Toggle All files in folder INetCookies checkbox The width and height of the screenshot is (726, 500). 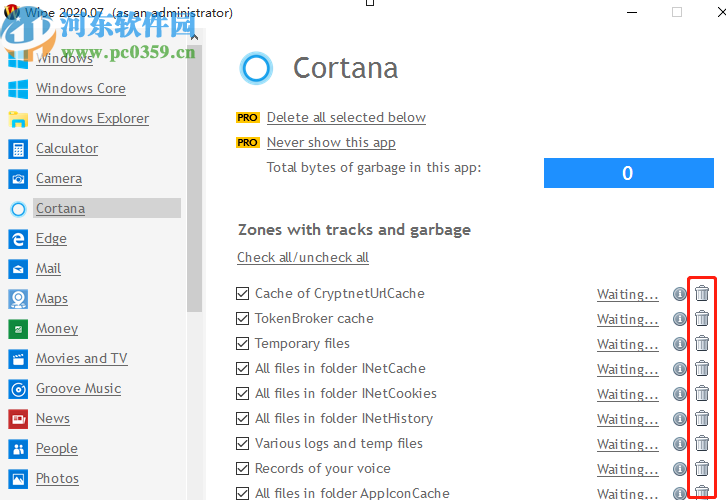click(243, 394)
